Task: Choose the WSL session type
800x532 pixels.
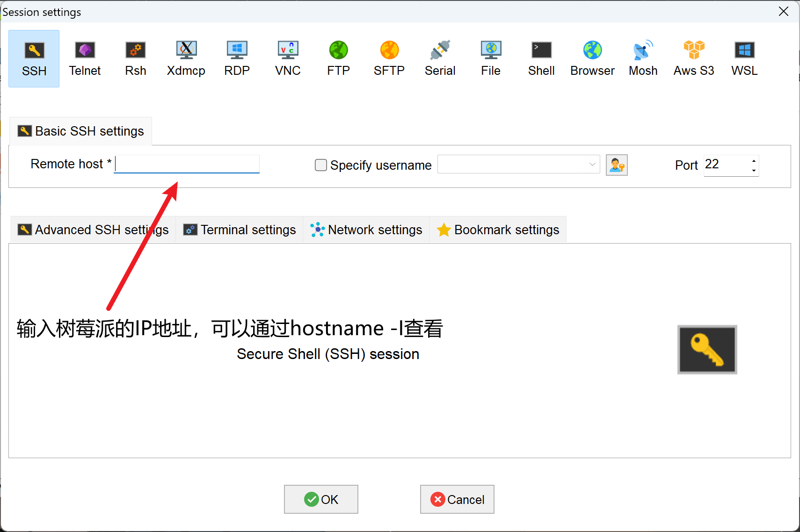Action: point(744,58)
